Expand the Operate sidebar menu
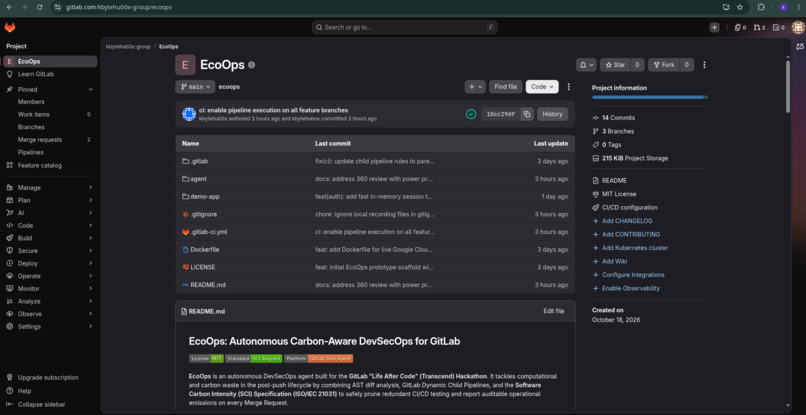This screenshot has height=415, width=806. click(x=49, y=276)
